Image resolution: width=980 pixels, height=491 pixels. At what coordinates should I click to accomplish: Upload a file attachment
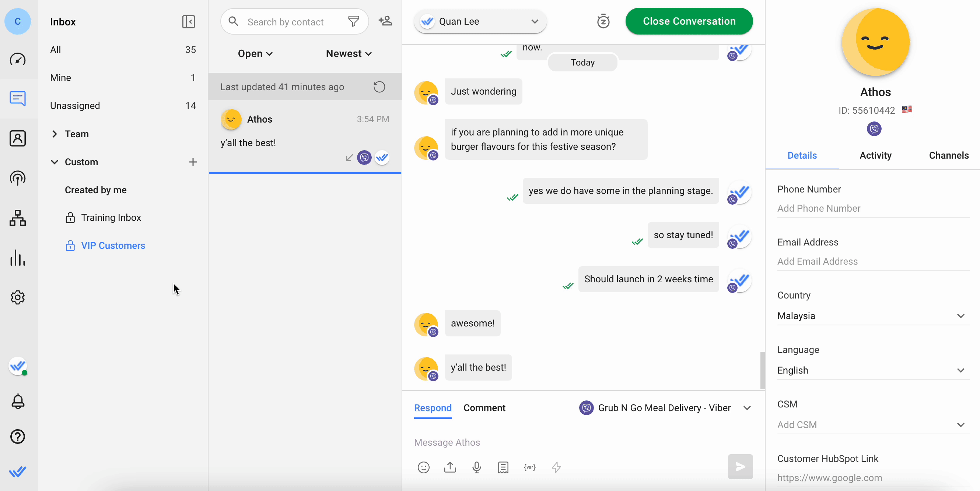click(x=450, y=467)
